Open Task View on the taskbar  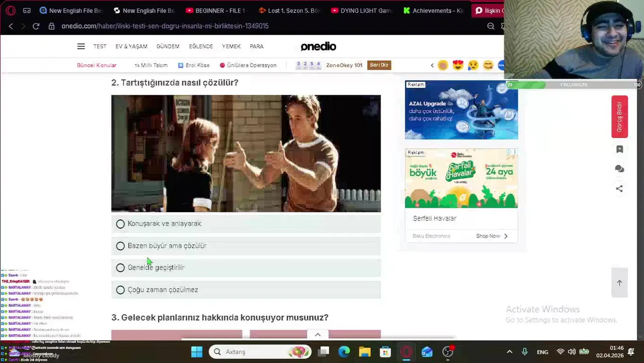(324, 351)
